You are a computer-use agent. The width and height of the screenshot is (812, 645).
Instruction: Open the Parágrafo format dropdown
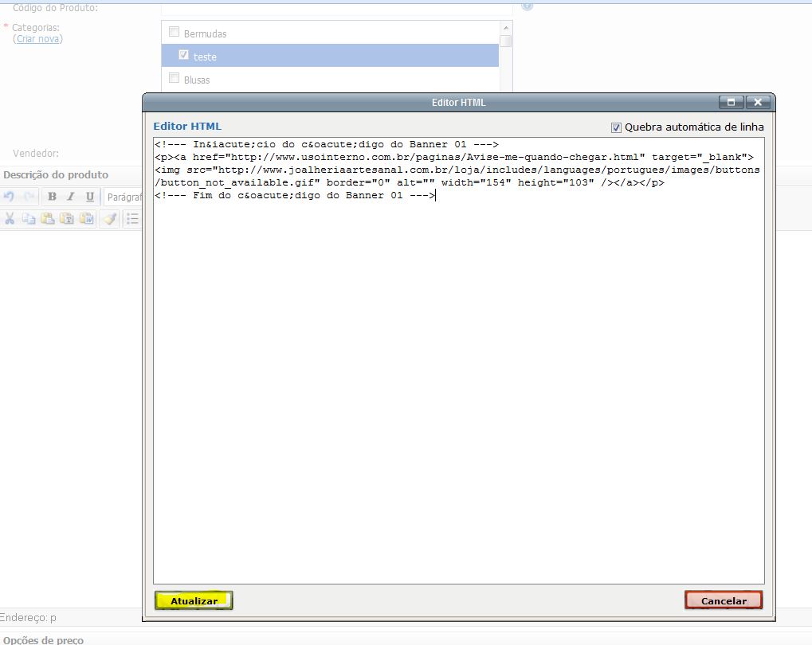[x=124, y=197]
